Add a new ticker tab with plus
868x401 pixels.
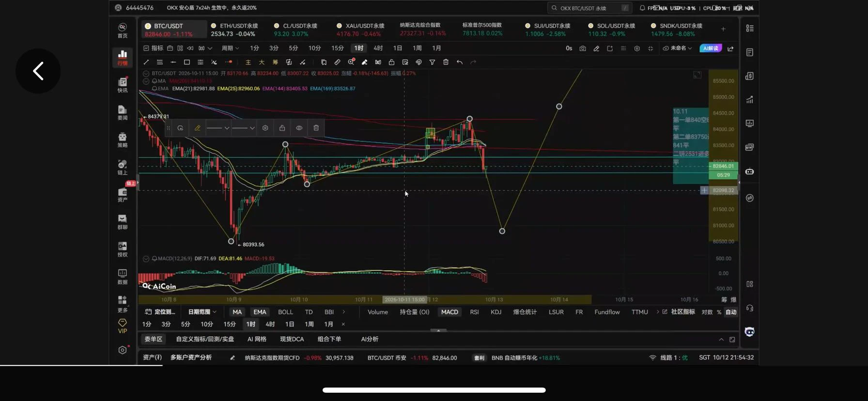723,30
